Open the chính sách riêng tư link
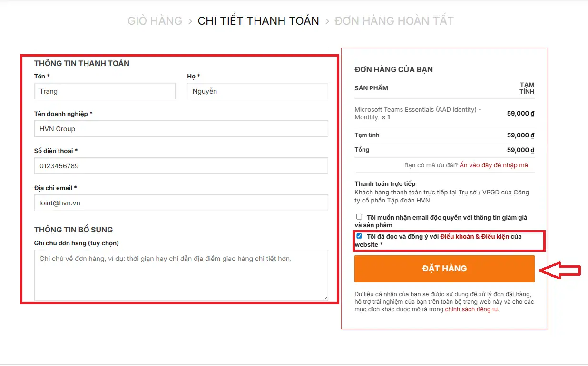This screenshot has height=366, width=588. pos(471,309)
